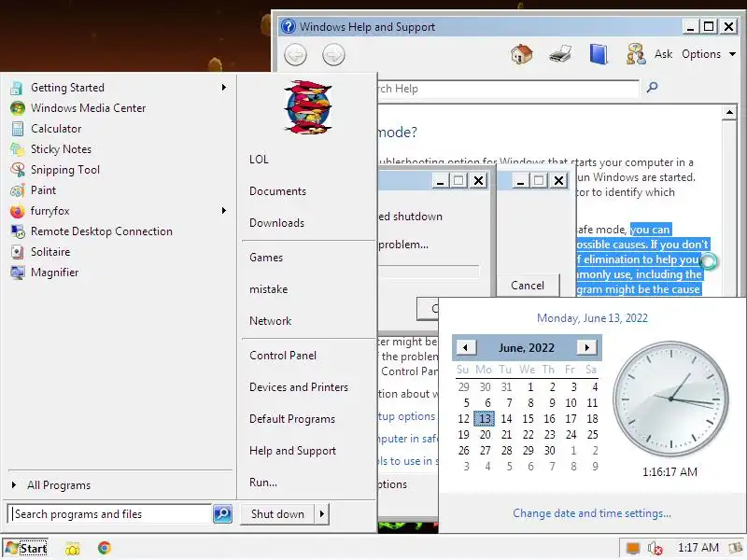Click the orange tray notification icon
Viewport: 747px width, 560px height.
(633, 548)
